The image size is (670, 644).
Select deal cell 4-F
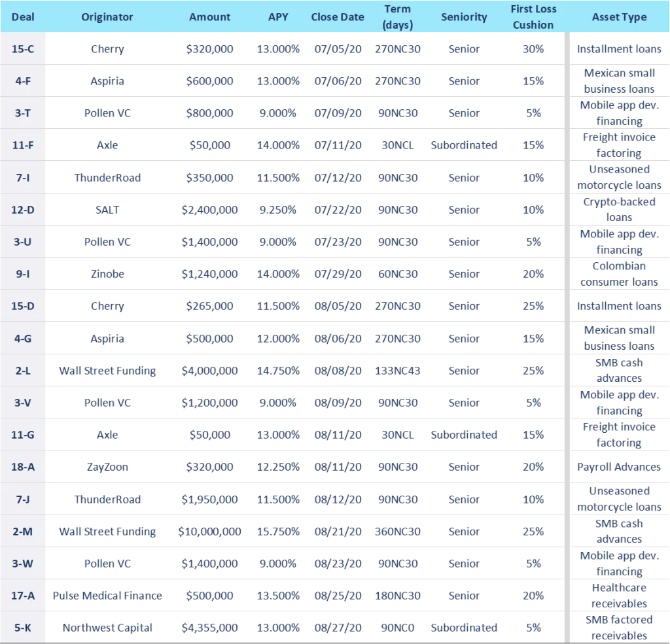pos(23,80)
